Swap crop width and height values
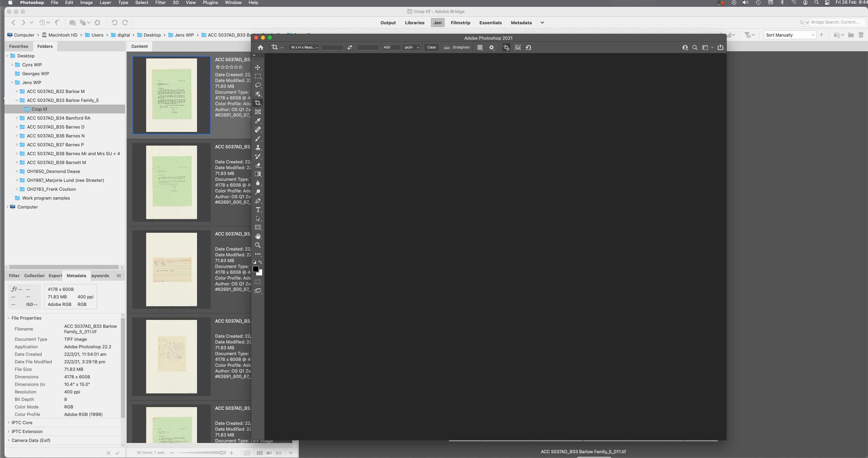Screen dimensions: 868x458 (x=350, y=48)
